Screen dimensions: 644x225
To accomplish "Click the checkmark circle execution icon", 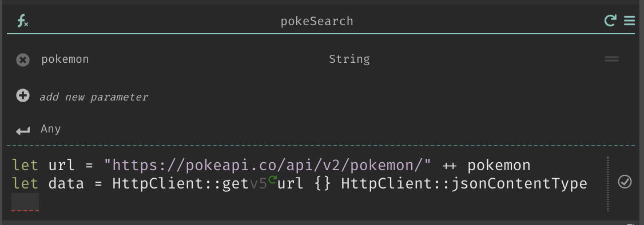I will (x=625, y=182).
